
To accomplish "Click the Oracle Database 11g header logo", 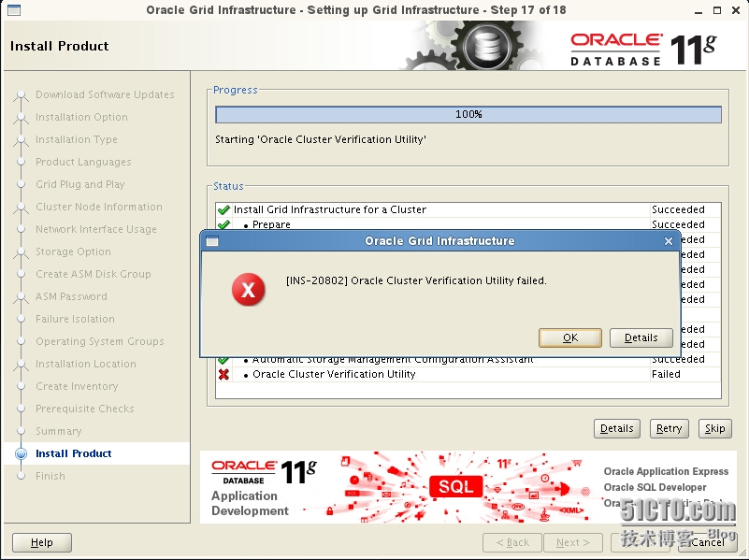I will [x=643, y=49].
